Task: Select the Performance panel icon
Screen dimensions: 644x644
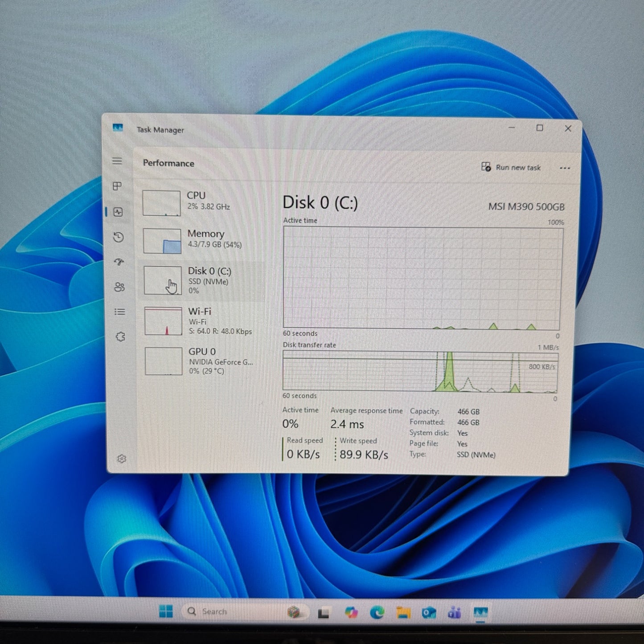Action: click(117, 213)
